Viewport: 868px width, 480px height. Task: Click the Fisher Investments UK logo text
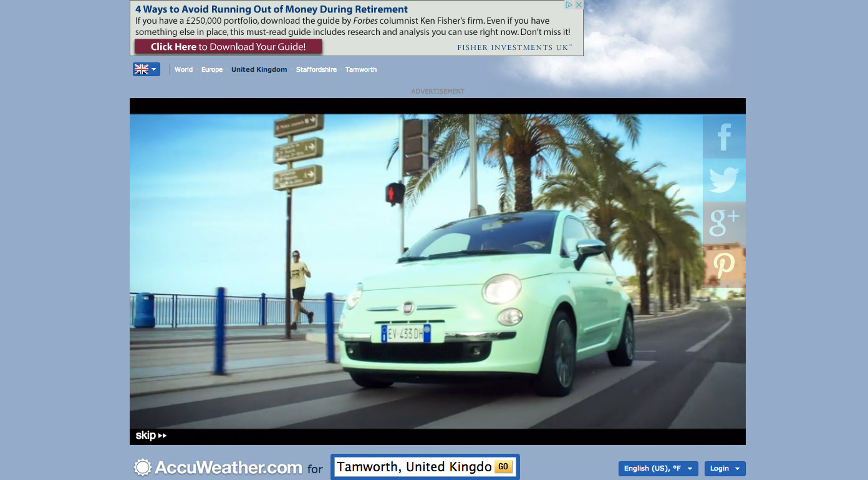coord(514,47)
